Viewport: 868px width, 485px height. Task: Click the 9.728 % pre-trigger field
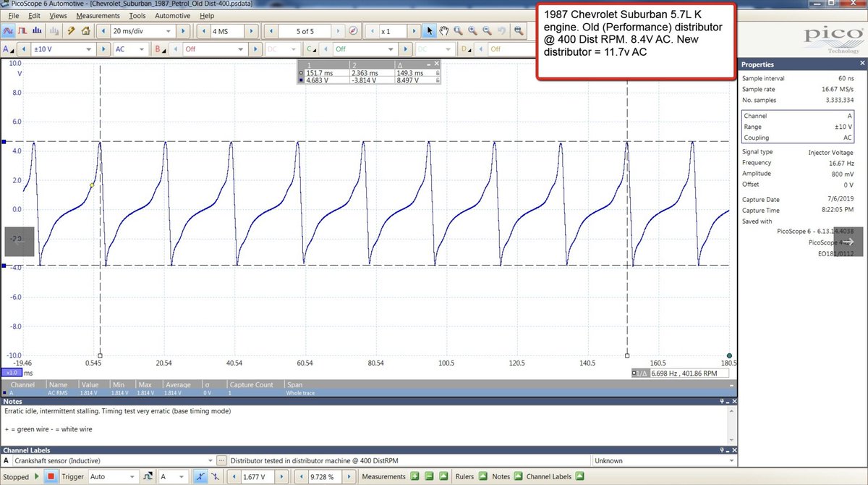(x=326, y=477)
